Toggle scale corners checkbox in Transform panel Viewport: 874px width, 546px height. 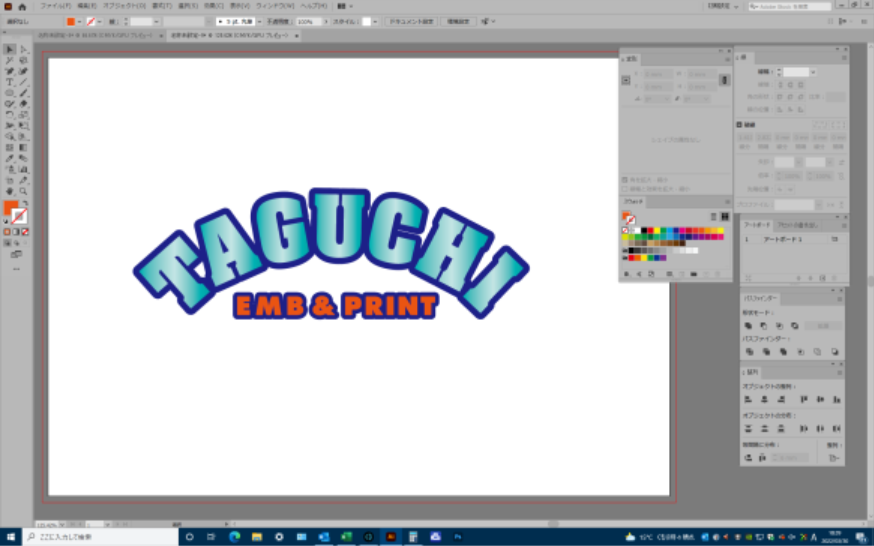pos(625,180)
